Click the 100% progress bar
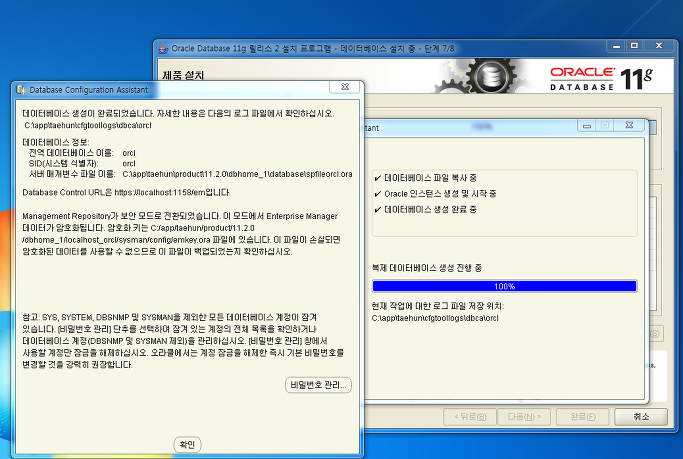The image size is (683, 459). tap(504, 286)
